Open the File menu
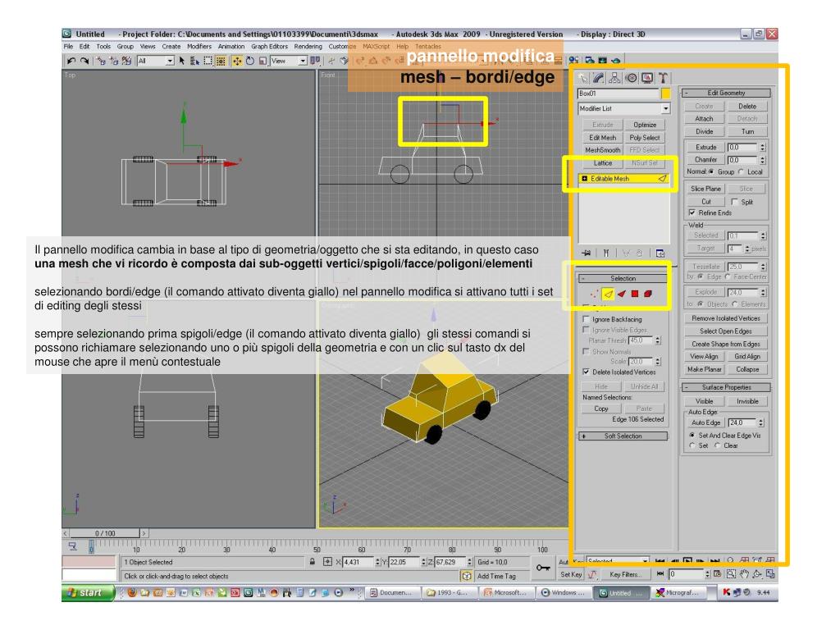The image size is (840, 630). (69, 47)
